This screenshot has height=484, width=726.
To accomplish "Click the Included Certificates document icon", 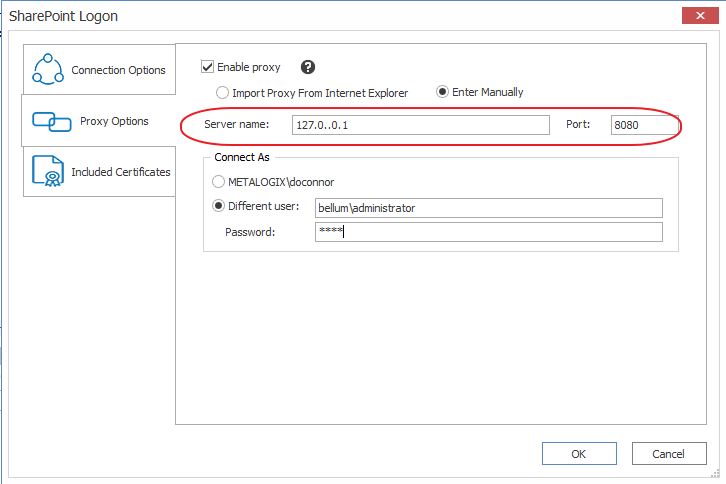I will pos(48,171).
